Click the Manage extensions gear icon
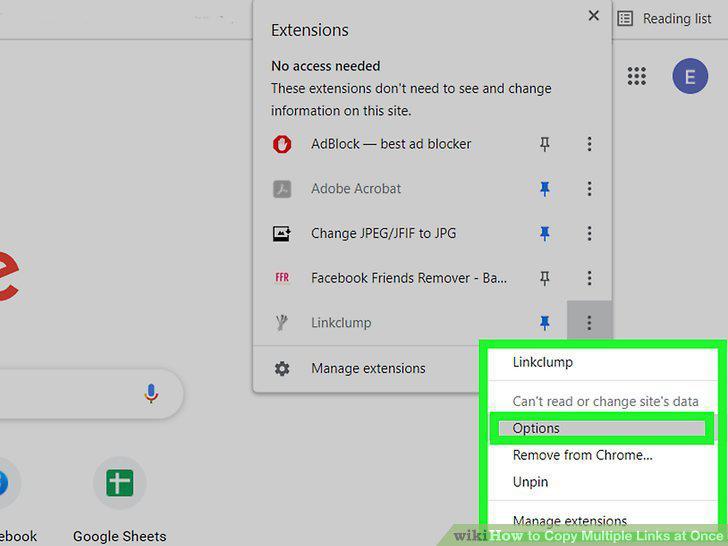728x546 pixels. pyautogui.click(x=282, y=369)
